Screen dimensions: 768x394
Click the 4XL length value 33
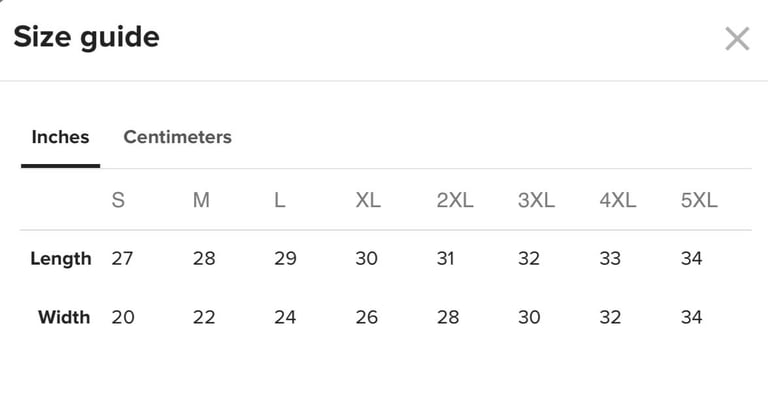610,258
